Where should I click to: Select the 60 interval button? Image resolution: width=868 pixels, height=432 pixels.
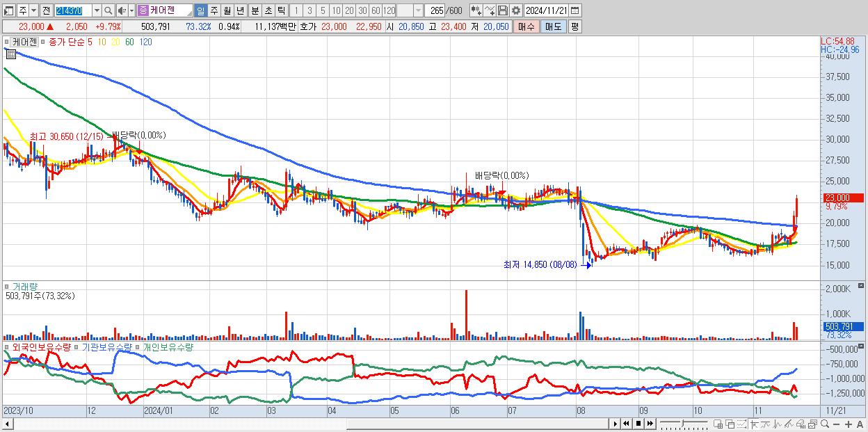point(376,10)
